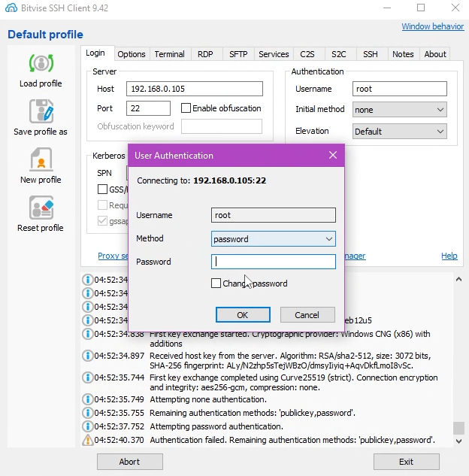Open the S2C tab
The image size is (469, 476).
tap(339, 54)
